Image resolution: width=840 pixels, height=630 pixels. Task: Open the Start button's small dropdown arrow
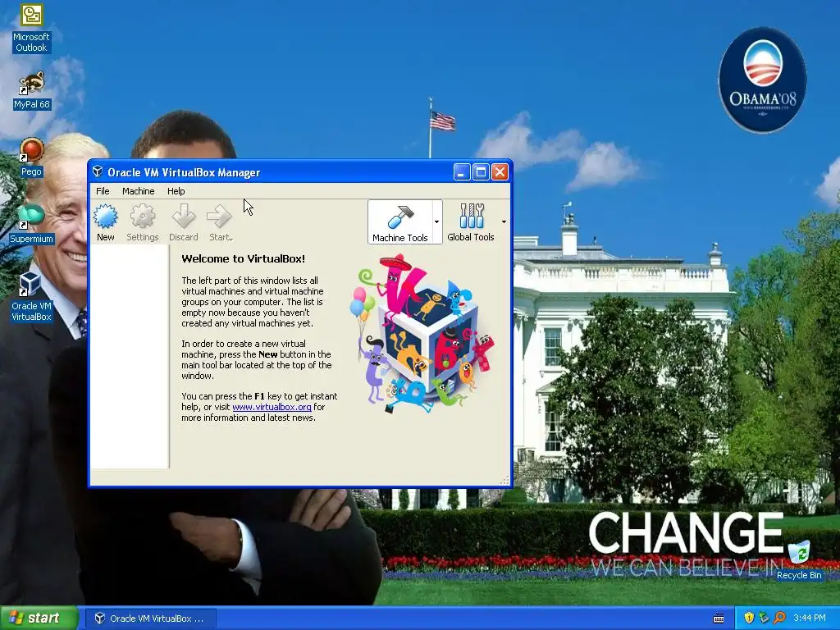pyautogui.click(x=231, y=239)
